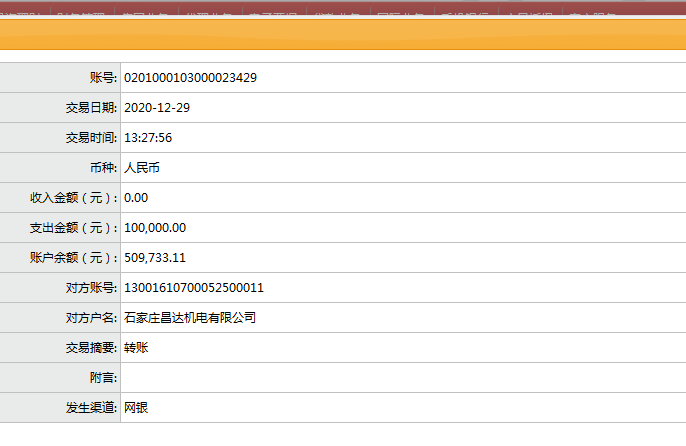
Task: Click the 收入金额（元） field label
Action: (74, 198)
